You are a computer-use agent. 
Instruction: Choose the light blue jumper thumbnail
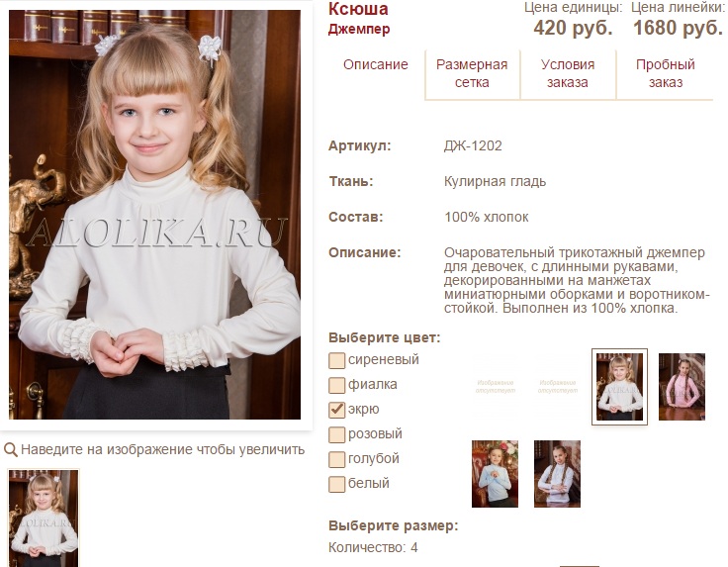495,474
